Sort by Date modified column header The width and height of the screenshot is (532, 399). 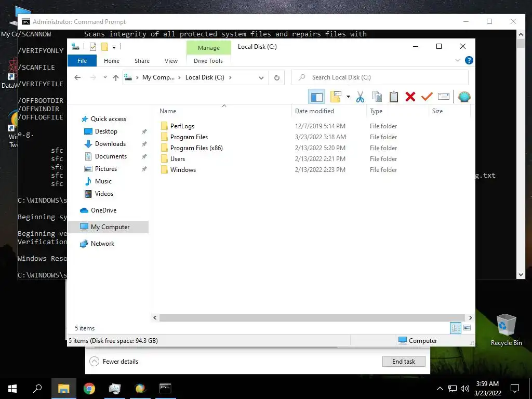(x=329, y=111)
